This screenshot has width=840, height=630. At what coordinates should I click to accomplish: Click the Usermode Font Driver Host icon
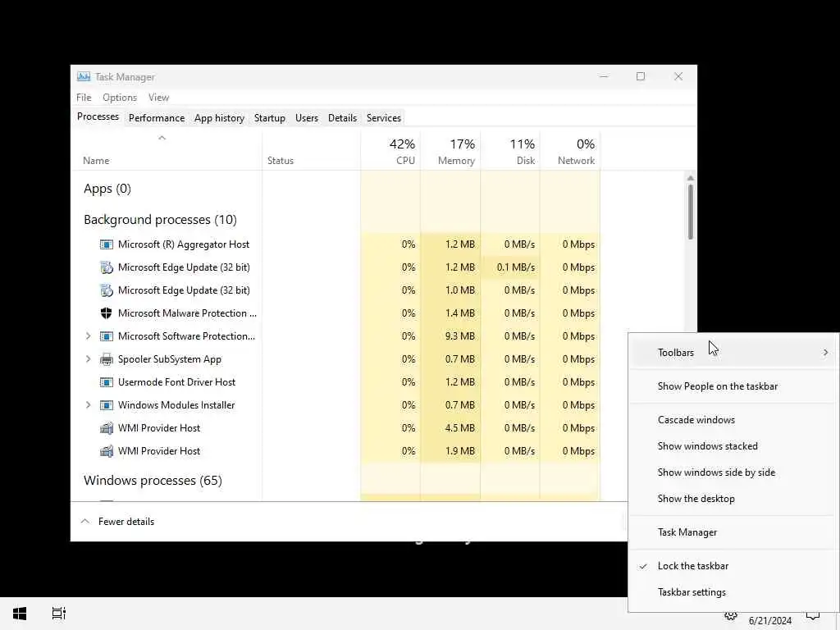107,382
